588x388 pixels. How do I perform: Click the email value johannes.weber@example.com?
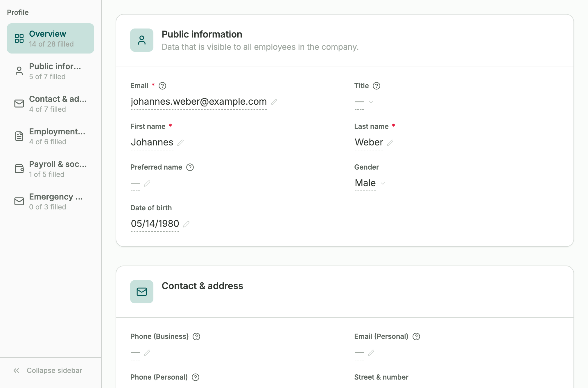(x=199, y=102)
